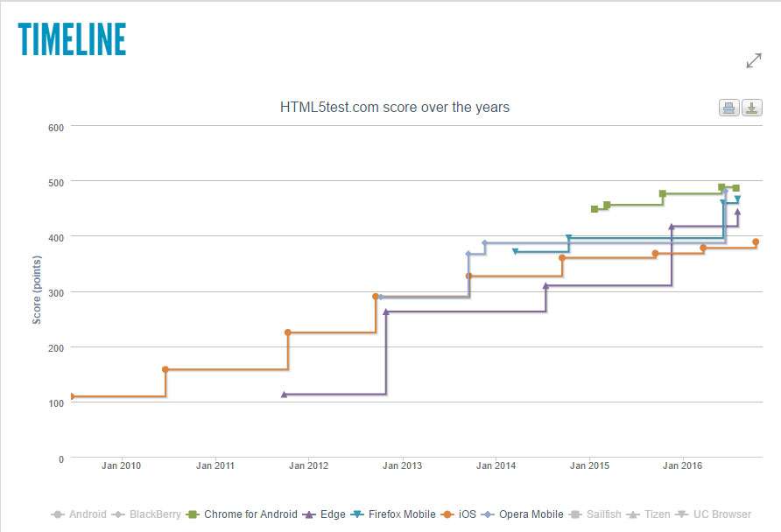
Task: Click the download chart export icon
Action: point(751,108)
